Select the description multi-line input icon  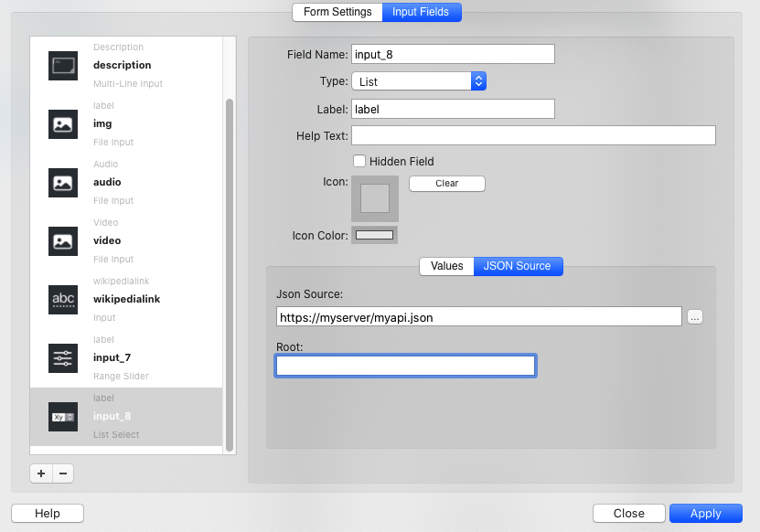(x=63, y=66)
